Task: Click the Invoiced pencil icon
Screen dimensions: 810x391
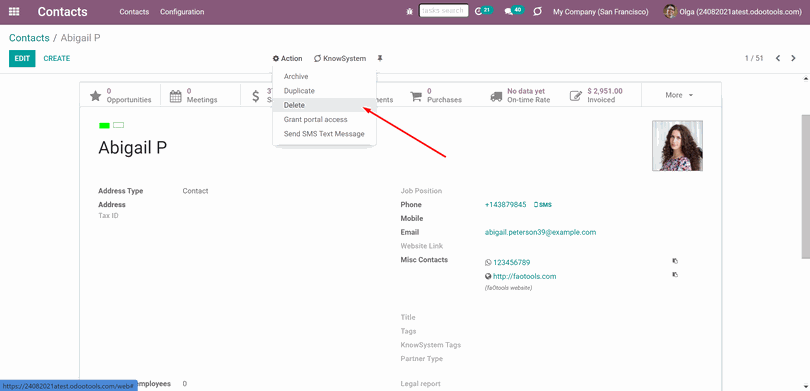Action: pos(575,96)
